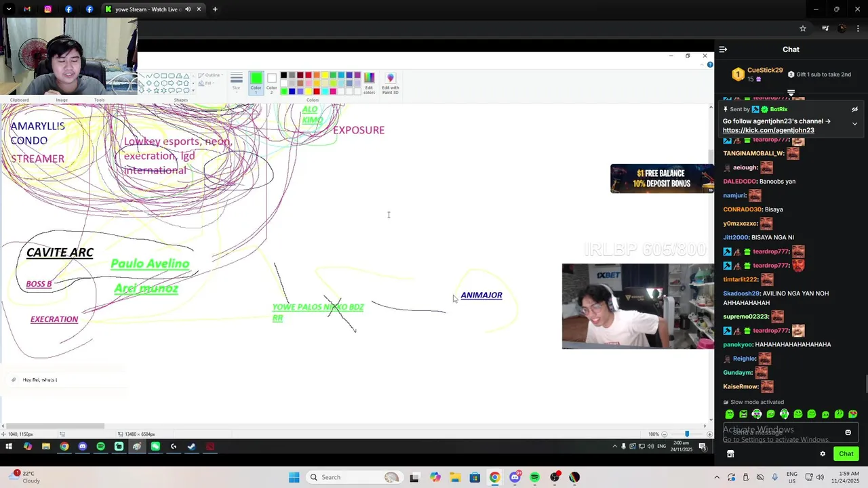The image size is (868, 488).
Task: Open the Kick shop icon below chat
Action: [730, 454]
